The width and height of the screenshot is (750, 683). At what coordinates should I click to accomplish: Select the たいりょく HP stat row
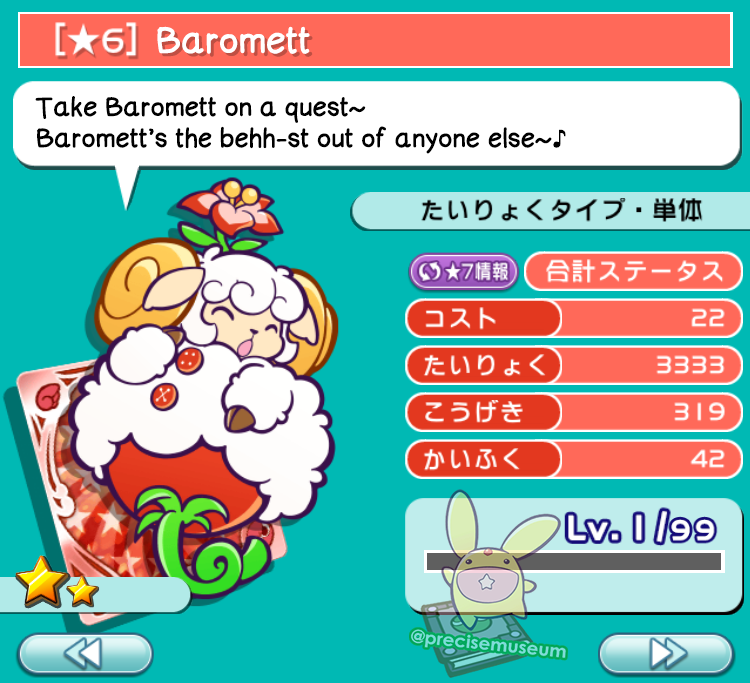click(574, 365)
